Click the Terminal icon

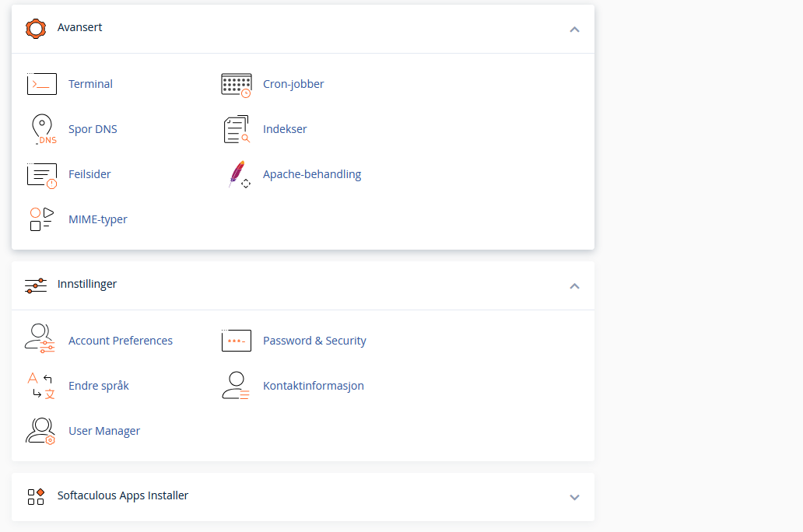[42, 84]
